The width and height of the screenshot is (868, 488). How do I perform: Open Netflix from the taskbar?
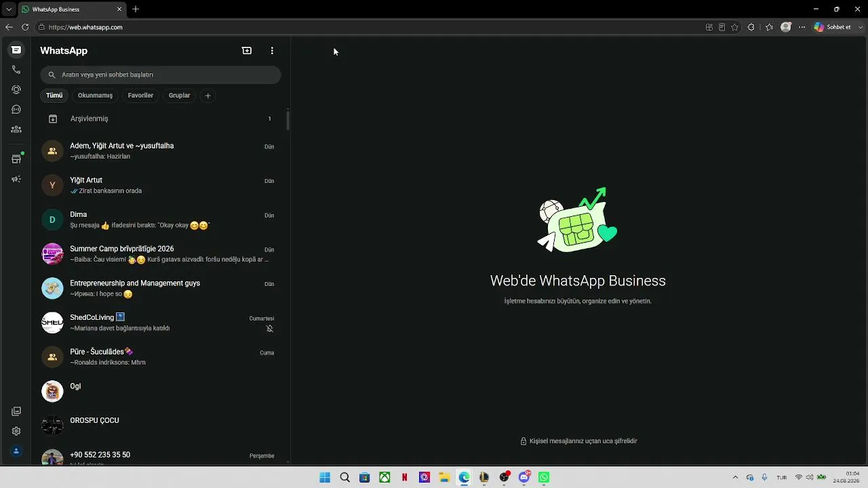405,477
